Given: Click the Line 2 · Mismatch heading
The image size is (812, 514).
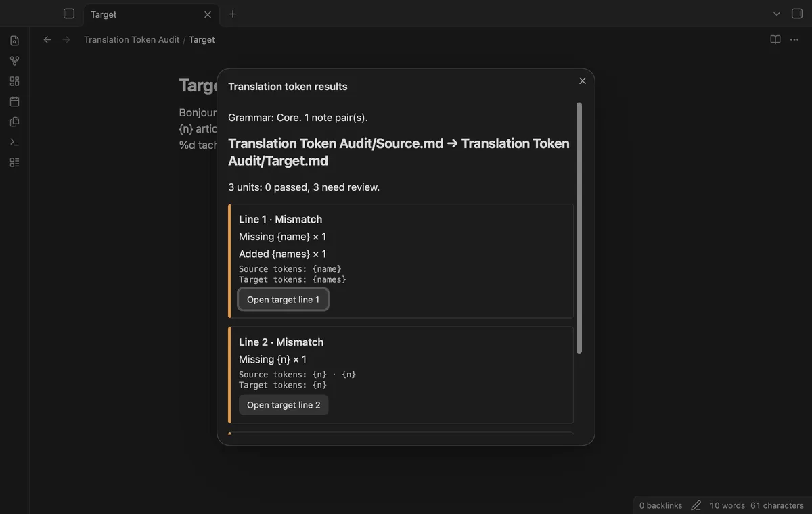Looking at the screenshot, I should [281, 342].
